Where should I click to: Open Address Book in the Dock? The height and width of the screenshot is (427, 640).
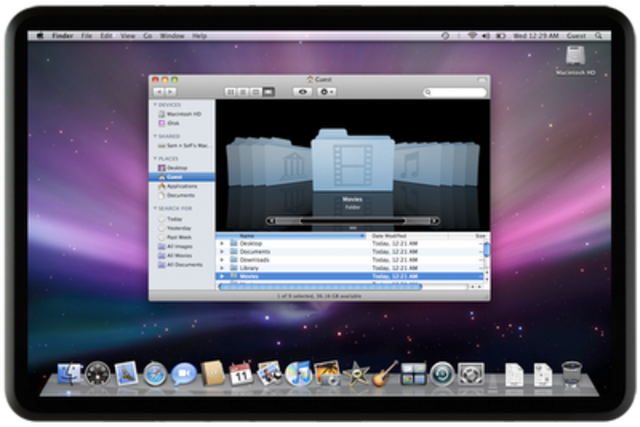[x=213, y=373]
